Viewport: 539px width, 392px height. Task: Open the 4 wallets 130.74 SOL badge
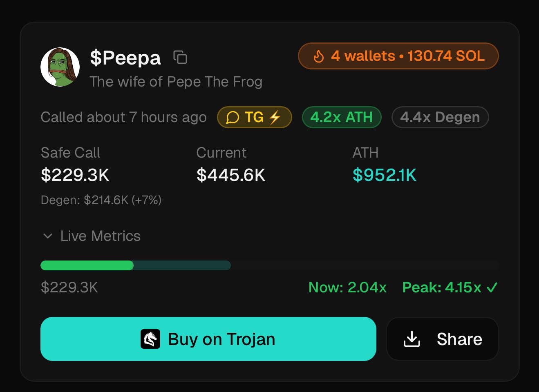pos(398,56)
